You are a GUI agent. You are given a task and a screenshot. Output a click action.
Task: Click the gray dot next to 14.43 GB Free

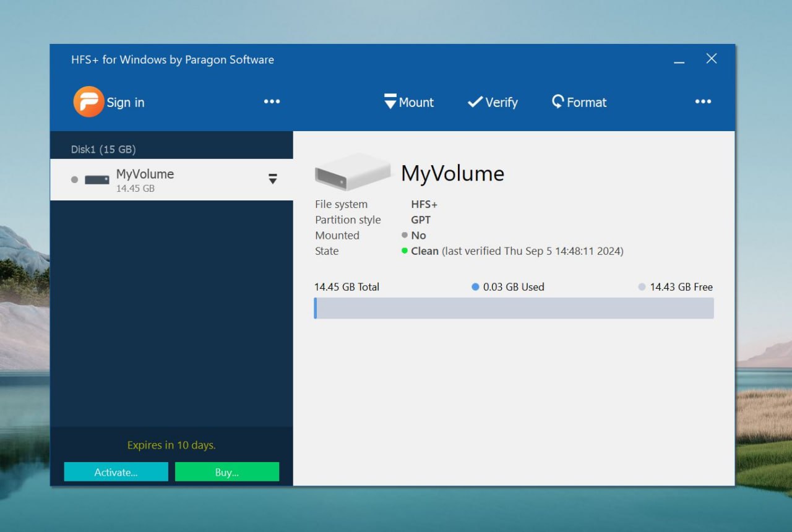(642, 287)
